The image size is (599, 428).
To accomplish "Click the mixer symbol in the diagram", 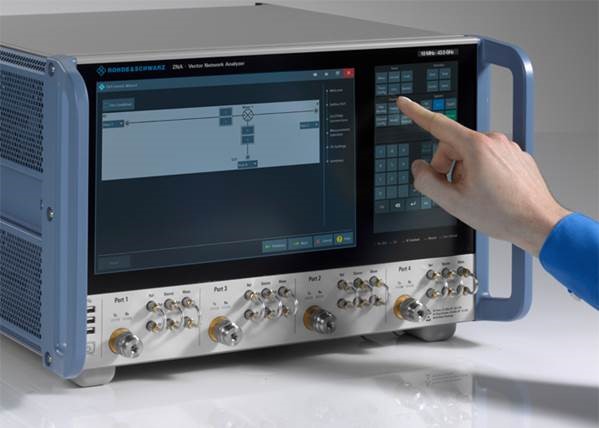I will (x=248, y=114).
